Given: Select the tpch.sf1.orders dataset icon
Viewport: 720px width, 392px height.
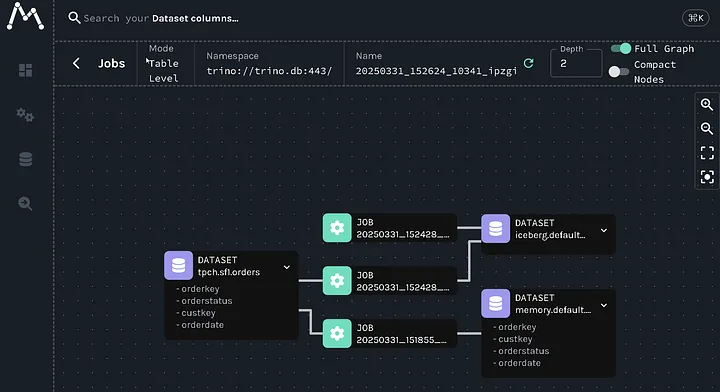Looking at the screenshot, I should pyautogui.click(x=178, y=265).
